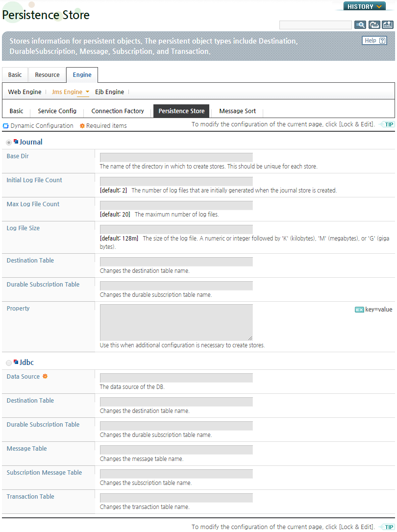Click the Dynamic Configuration legend text
The height and width of the screenshot is (532, 397).
[42, 126]
